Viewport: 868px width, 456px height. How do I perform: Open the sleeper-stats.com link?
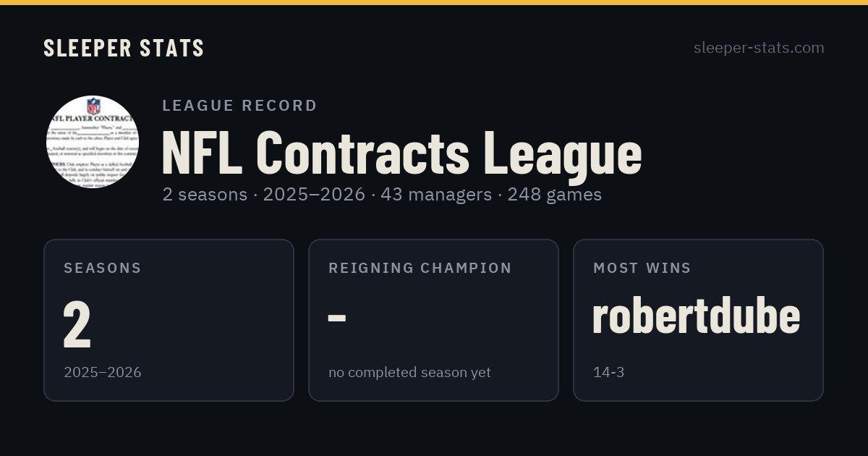(x=759, y=48)
